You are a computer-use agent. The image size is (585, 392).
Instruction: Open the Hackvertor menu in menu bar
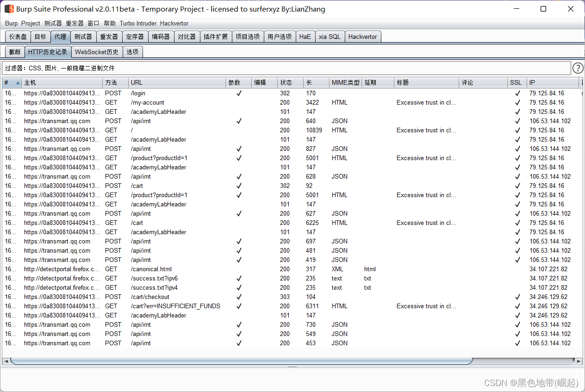(174, 23)
